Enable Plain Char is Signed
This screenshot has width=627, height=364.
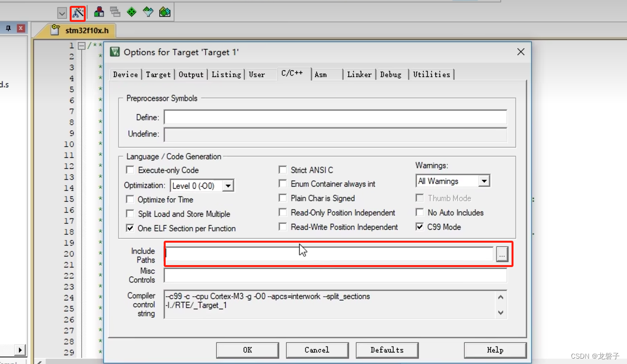pos(283,198)
